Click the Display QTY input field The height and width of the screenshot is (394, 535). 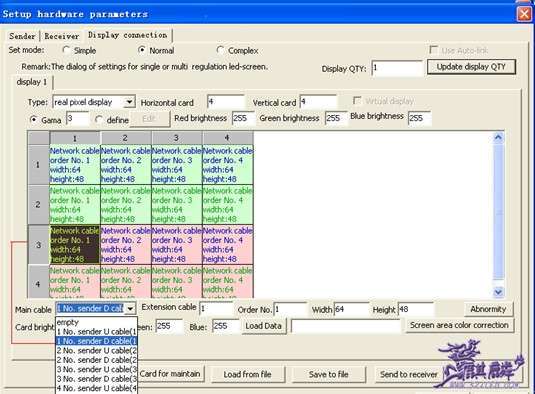point(397,68)
